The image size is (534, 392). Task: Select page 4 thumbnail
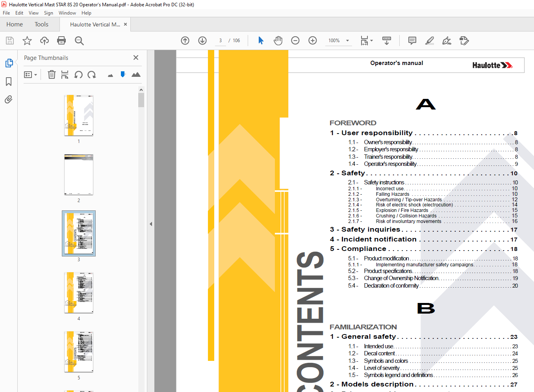click(x=79, y=293)
